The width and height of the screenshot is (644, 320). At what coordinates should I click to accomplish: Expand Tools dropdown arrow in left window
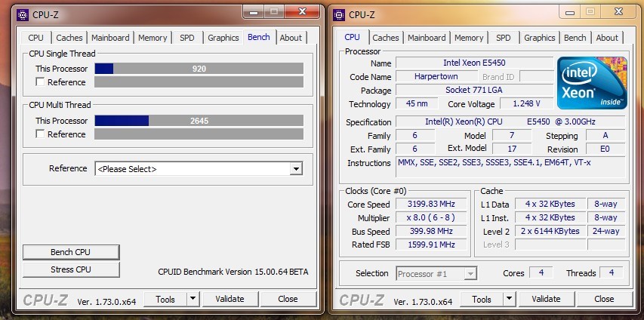point(193,299)
